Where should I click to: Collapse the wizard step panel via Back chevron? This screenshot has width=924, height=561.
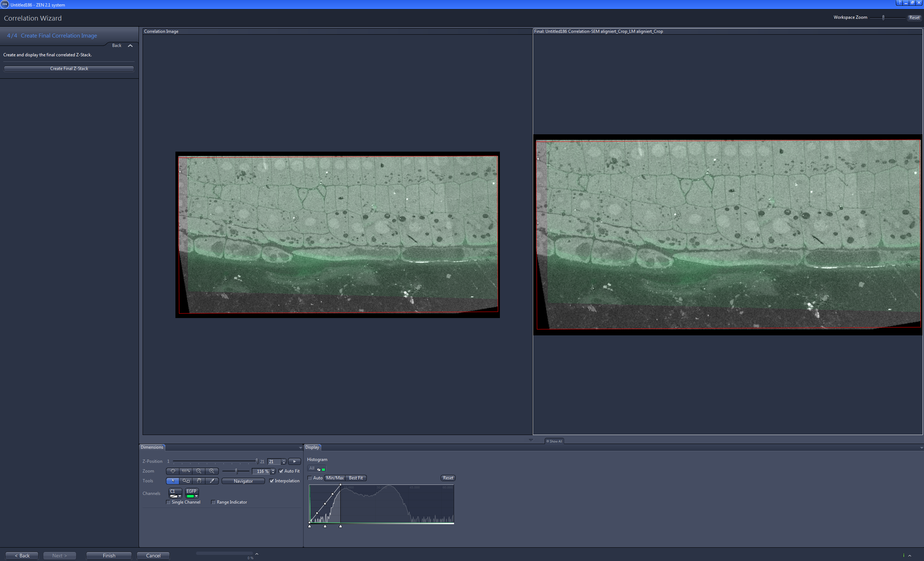point(130,45)
